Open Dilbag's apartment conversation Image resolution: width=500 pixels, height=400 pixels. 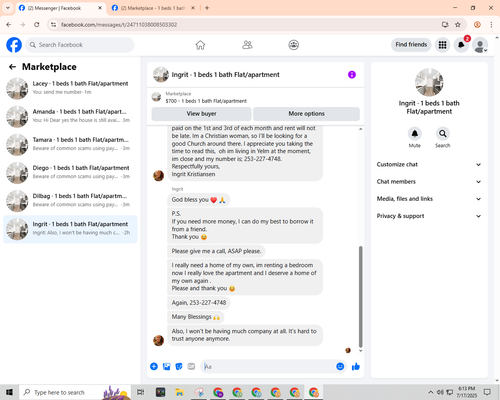[x=70, y=201]
